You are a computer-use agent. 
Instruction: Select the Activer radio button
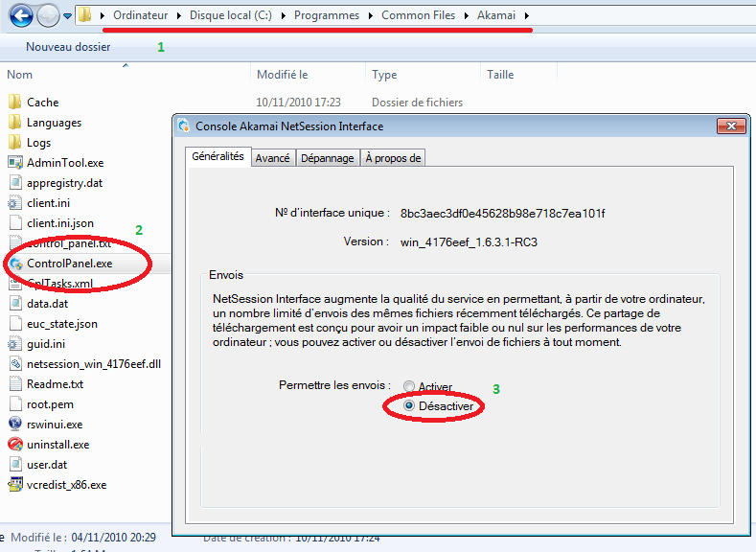tap(409, 386)
